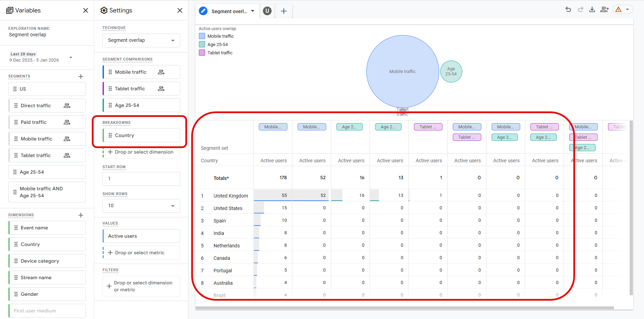Click the Country breakdown chip
The image size is (644, 319).
point(141,135)
